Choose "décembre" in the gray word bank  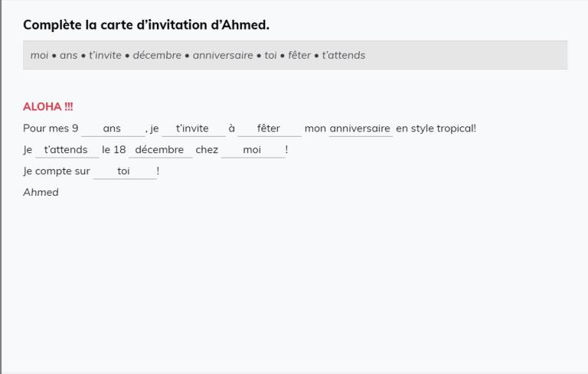pyautogui.click(x=157, y=55)
